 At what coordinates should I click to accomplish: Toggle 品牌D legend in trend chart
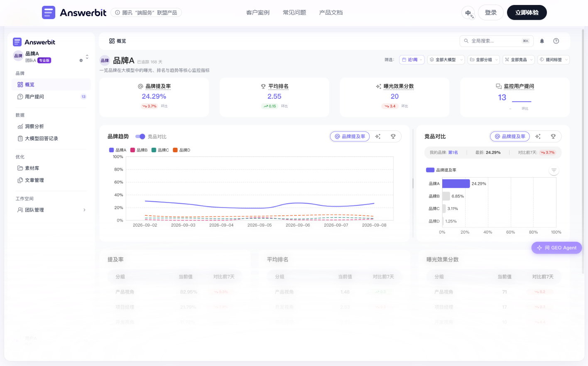tap(181, 150)
